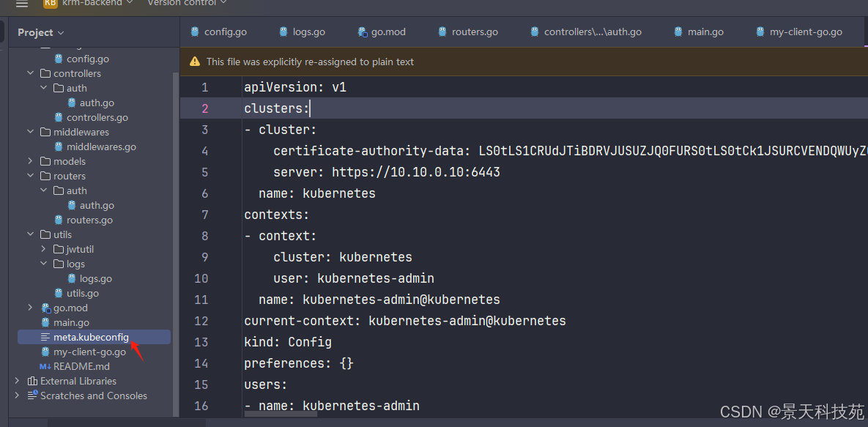Screen dimensions: 868x427
Task: Expand the models folder
Action: click(30, 161)
